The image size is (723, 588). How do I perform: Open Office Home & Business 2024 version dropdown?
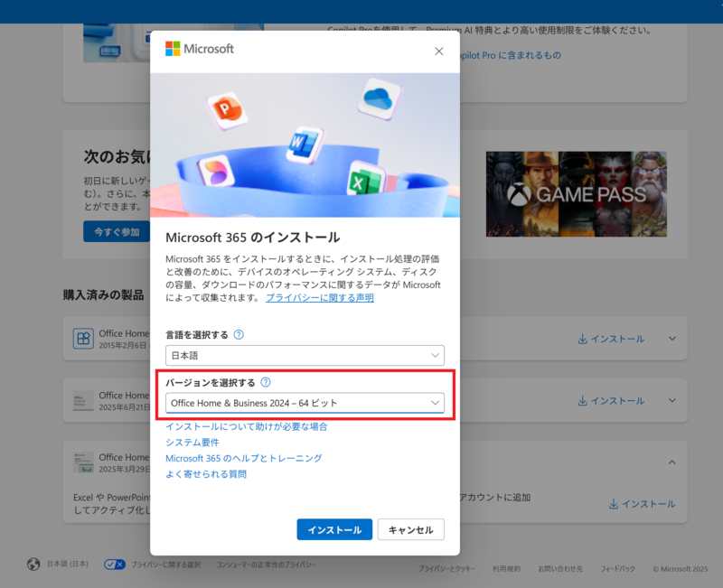point(305,403)
